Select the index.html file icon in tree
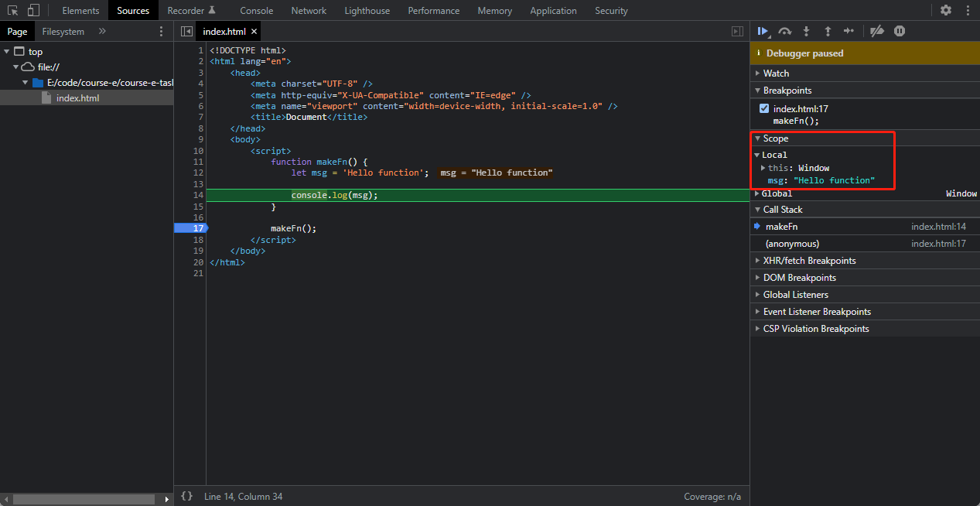This screenshot has width=980, height=506. click(46, 98)
